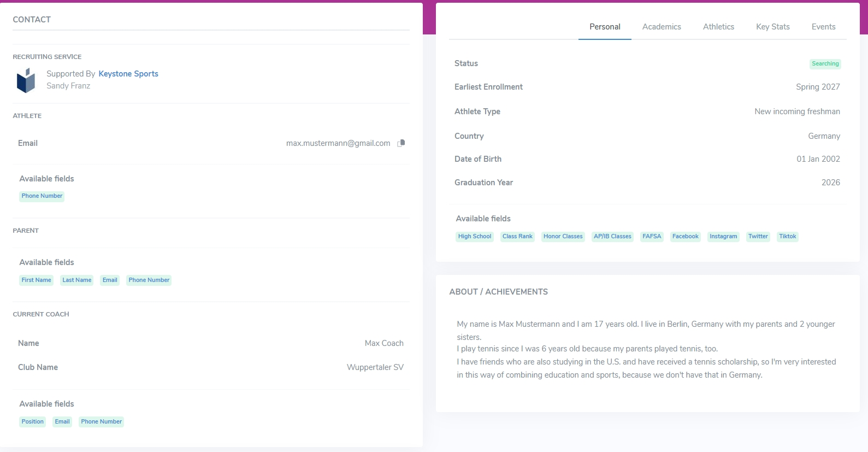
Task: Click the Tiktok field tag
Action: pos(787,237)
